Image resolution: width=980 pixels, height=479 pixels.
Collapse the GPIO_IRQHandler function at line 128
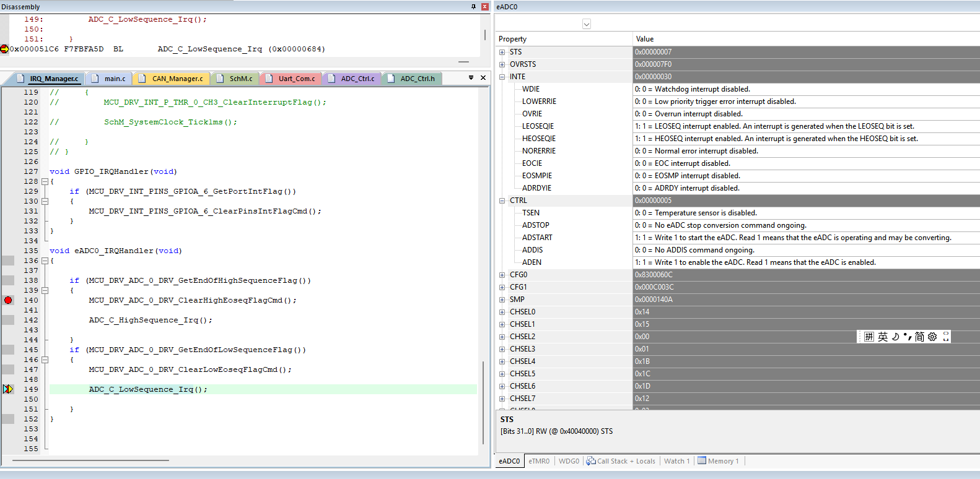coord(45,181)
